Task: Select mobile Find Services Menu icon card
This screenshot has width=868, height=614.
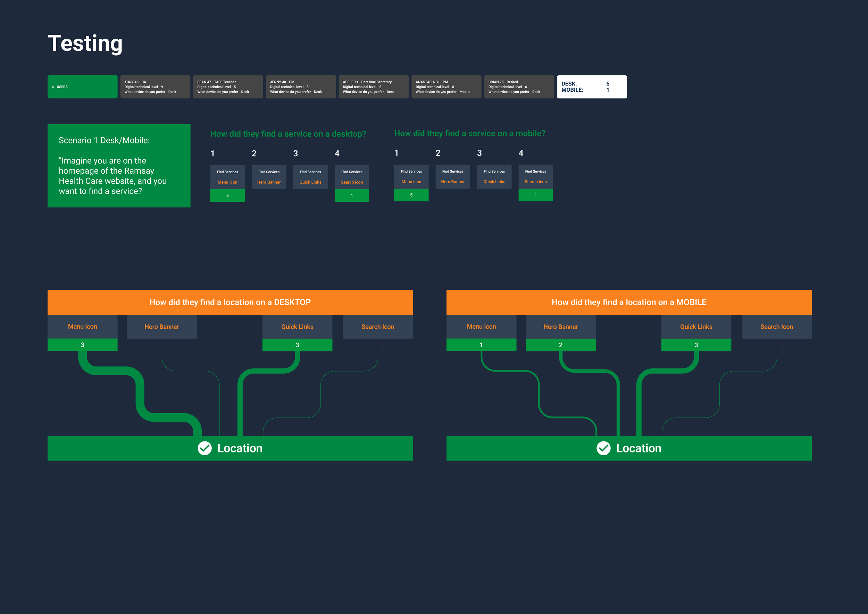Action: click(411, 176)
